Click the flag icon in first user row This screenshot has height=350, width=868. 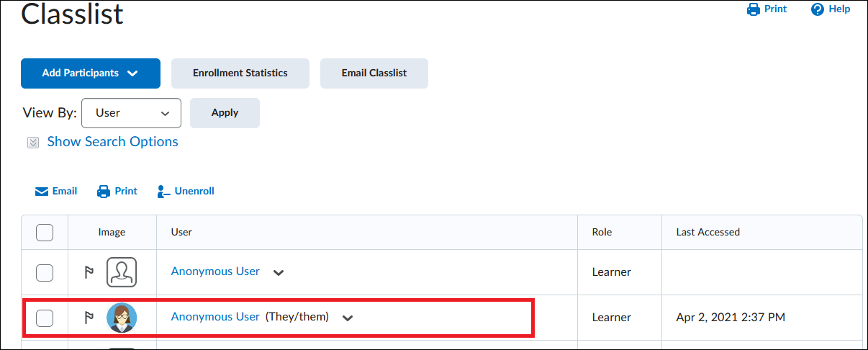click(x=89, y=272)
